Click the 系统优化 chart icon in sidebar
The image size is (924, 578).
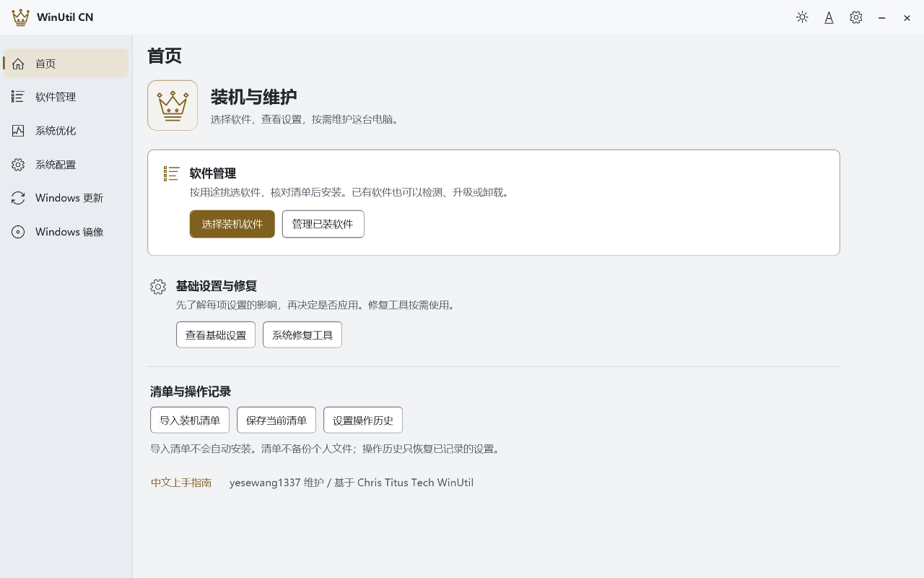coord(18,131)
